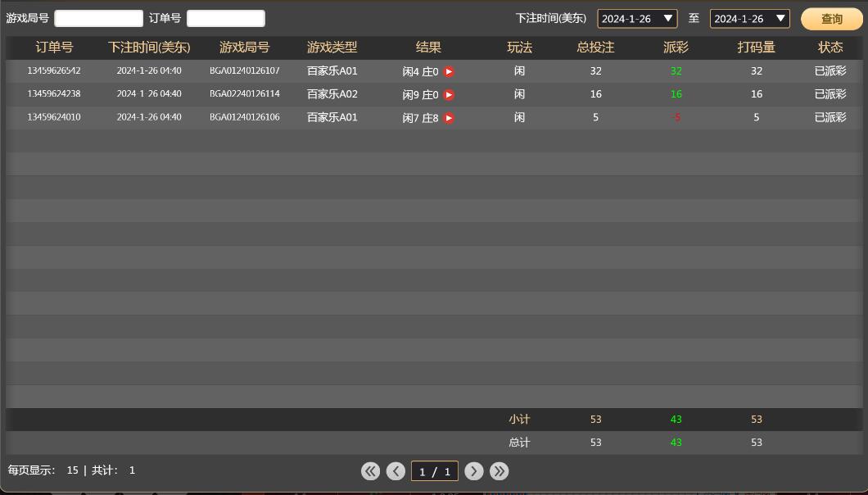Click result text 闲4 庄0
The height and width of the screenshot is (495, 868).
[420, 71]
